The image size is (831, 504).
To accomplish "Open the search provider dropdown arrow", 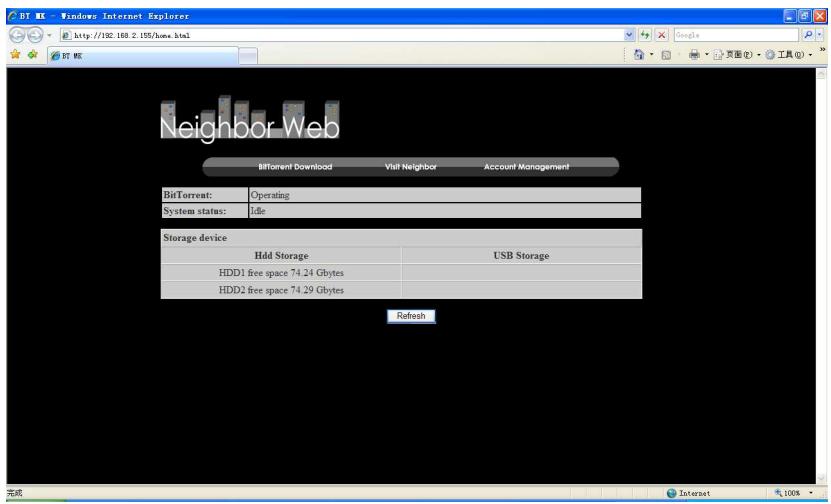I will [819, 35].
